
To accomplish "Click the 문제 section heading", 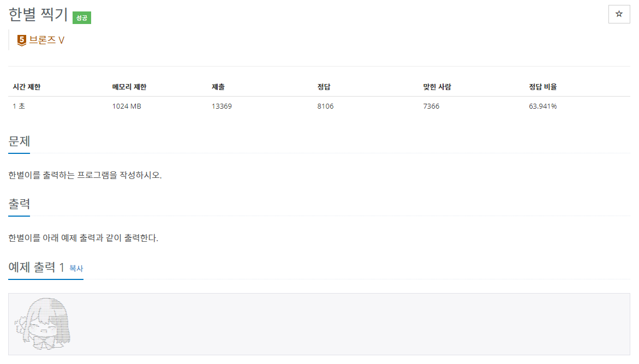I will click(x=19, y=141).
